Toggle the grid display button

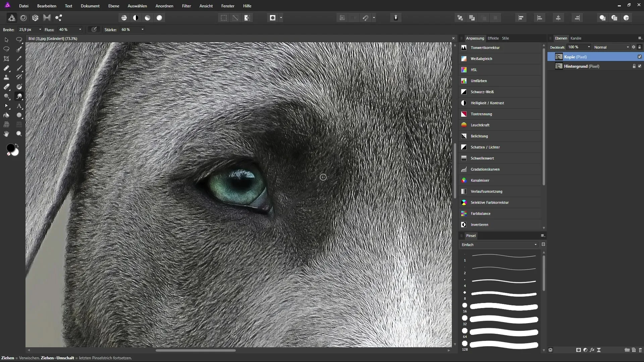[342, 18]
